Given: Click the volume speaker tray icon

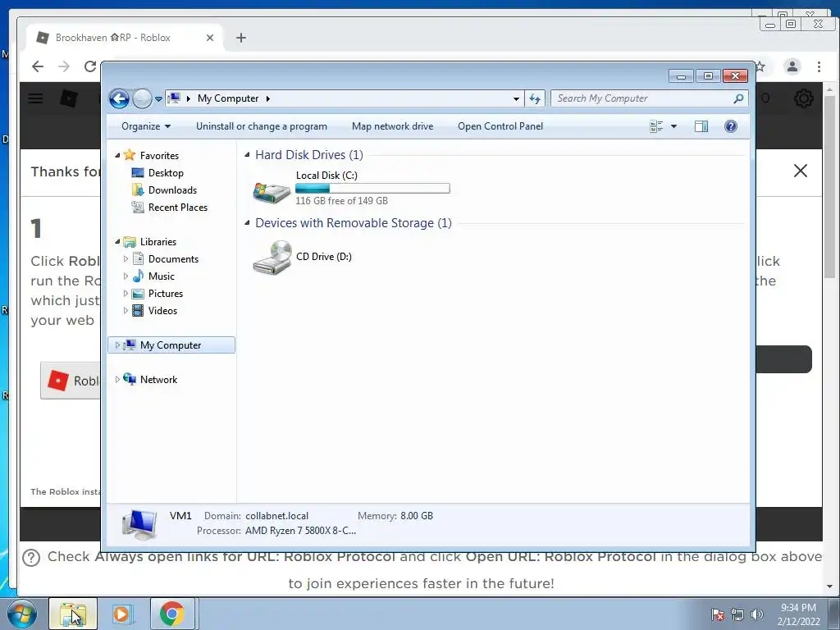Looking at the screenshot, I should [x=757, y=614].
